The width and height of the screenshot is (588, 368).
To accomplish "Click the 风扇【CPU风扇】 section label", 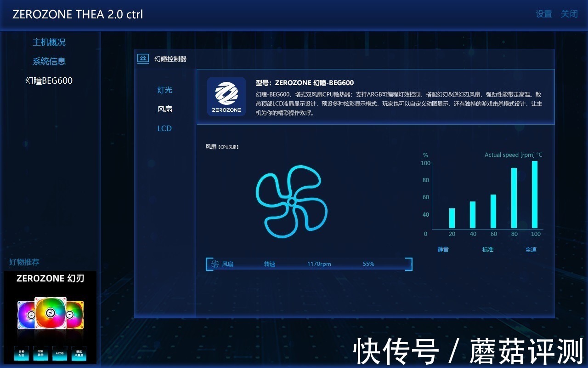I will pos(222,147).
